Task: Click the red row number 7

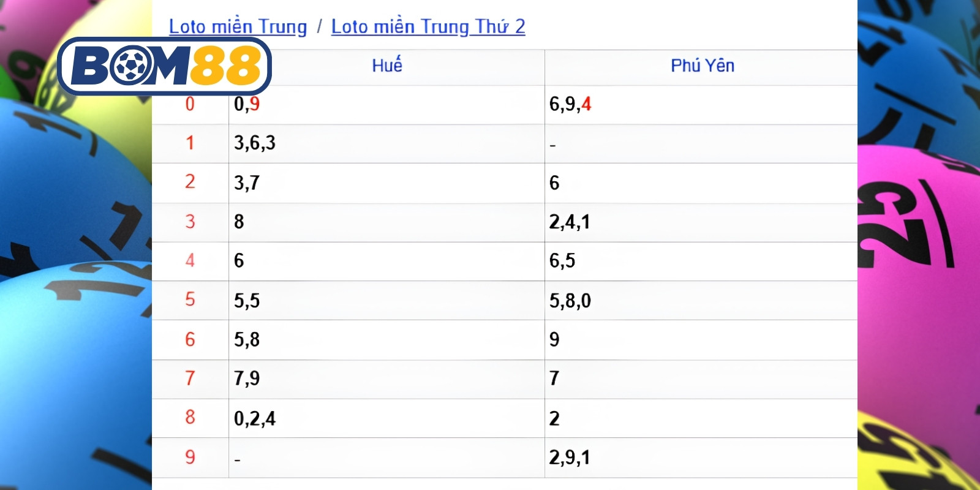Action: tap(190, 378)
